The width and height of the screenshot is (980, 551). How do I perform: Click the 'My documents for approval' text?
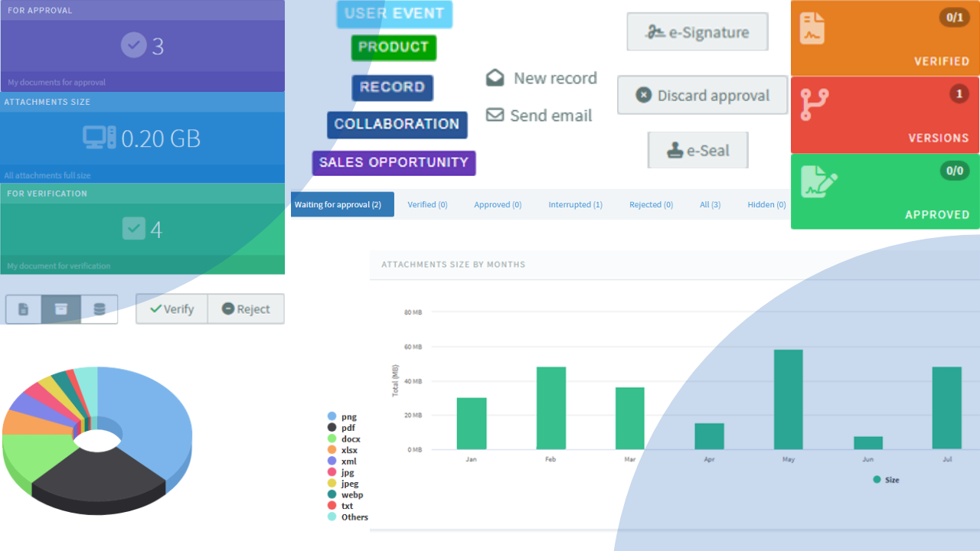57,82
